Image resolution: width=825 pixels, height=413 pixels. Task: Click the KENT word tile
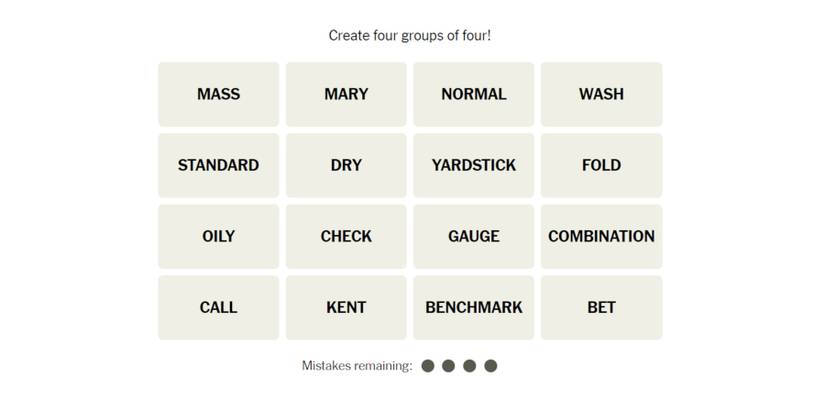(346, 307)
